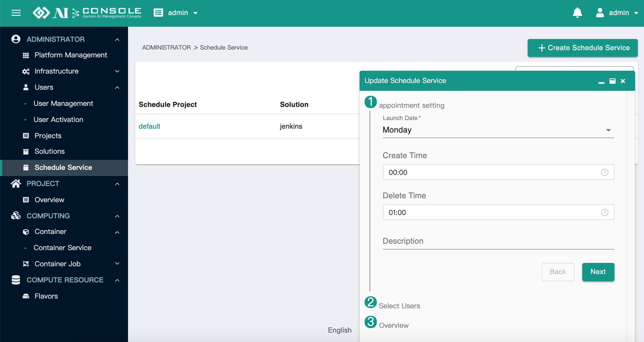Viewport: 644px width, 342px height.
Task: Open Container Service
Action: coord(62,248)
